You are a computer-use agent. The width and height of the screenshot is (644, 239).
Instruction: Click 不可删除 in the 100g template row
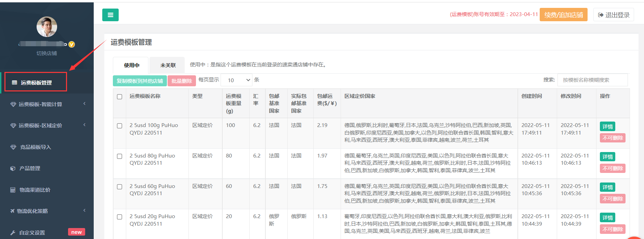613,138
